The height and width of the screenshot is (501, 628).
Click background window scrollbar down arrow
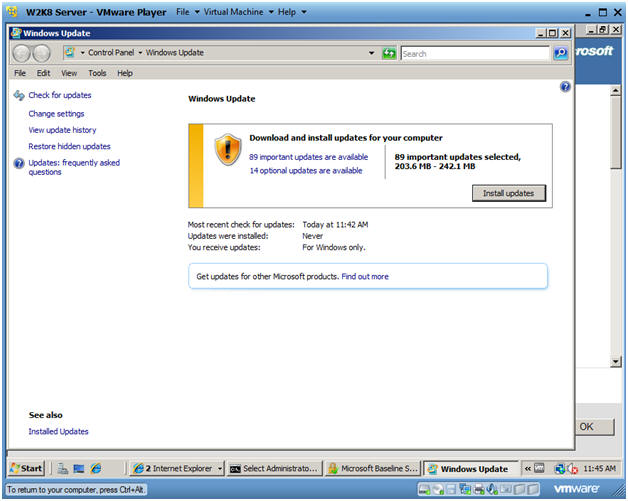tap(616, 362)
